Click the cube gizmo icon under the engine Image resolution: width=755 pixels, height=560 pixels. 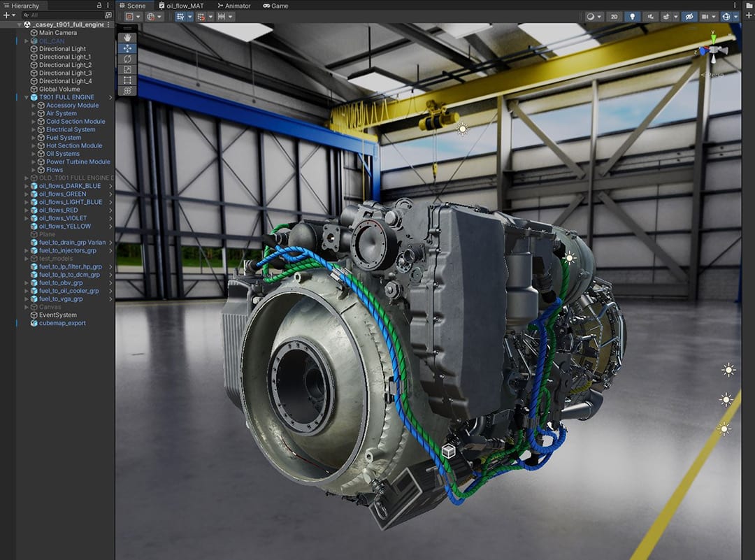click(x=448, y=451)
